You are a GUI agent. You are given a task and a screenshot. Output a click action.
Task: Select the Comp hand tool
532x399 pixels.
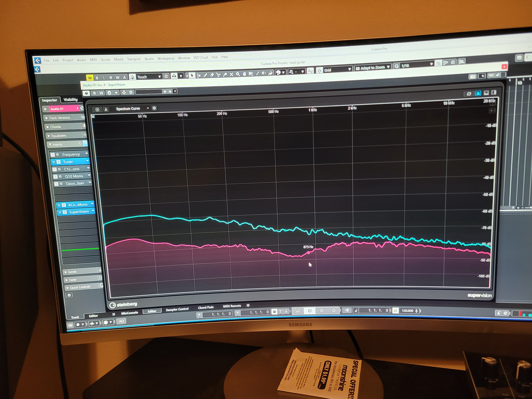[x=244, y=74]
